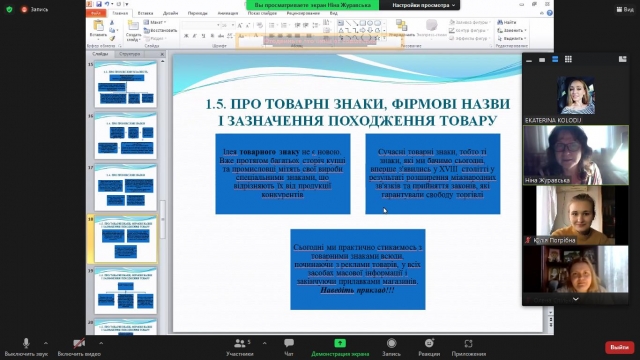This screenshot has height=360, width=640.
Task: Expand the Настройки просмотра view options dropdown
Action: (x=423, y=5)
